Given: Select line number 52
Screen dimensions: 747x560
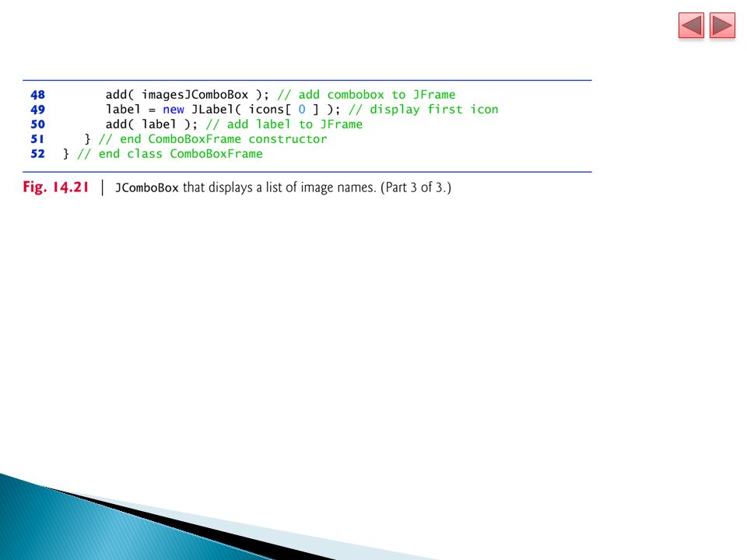Looking at the screenshot, I should click(x=37, y=154).
